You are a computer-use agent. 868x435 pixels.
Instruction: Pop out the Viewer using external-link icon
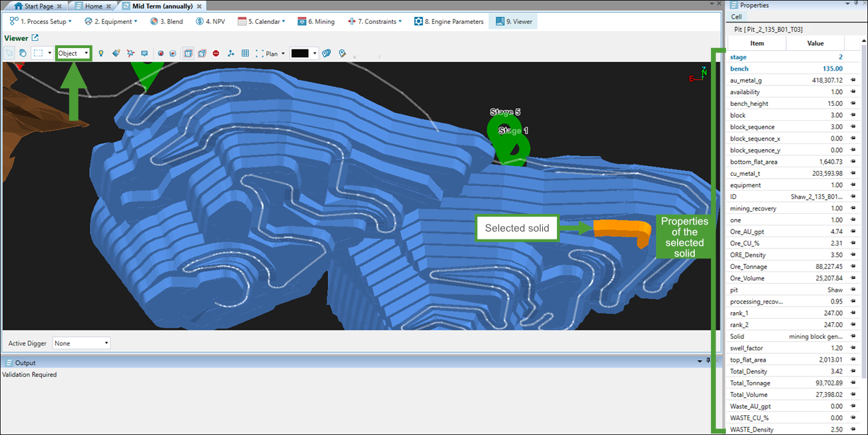click(35, 38)
